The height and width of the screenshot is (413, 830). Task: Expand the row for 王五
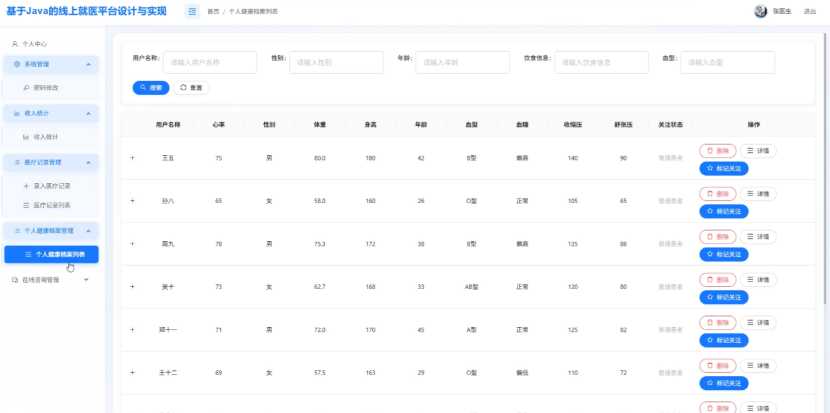point(132,158)
